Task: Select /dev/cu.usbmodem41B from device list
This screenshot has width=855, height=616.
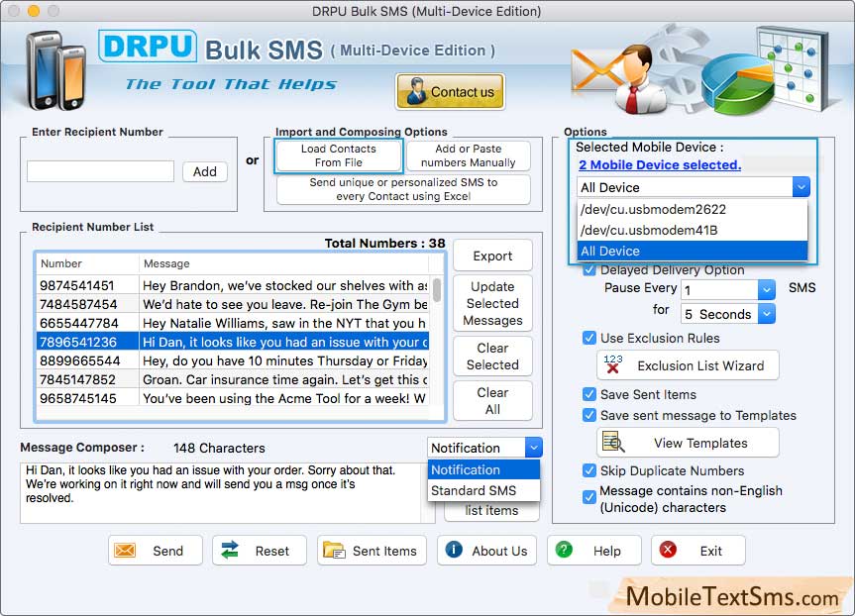Action: pos(692,230)
